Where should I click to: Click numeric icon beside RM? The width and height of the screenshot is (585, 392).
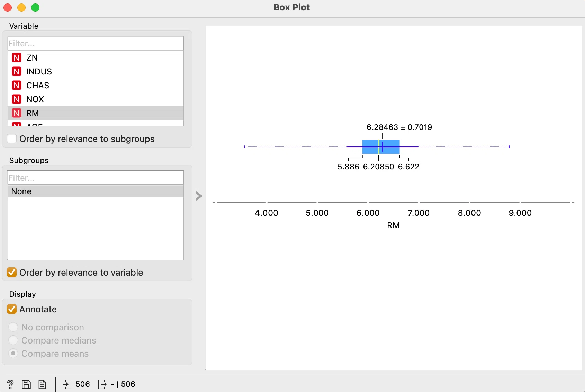pos(17,113)
